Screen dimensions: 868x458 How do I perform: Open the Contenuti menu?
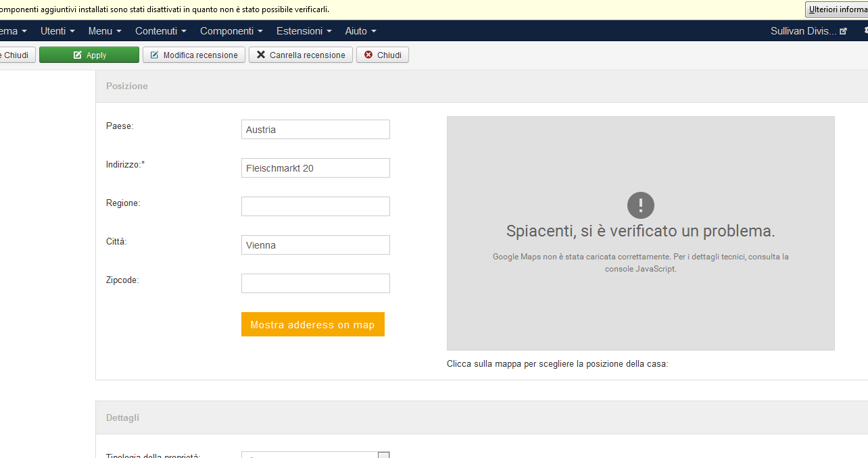click(x=161, y=31)
